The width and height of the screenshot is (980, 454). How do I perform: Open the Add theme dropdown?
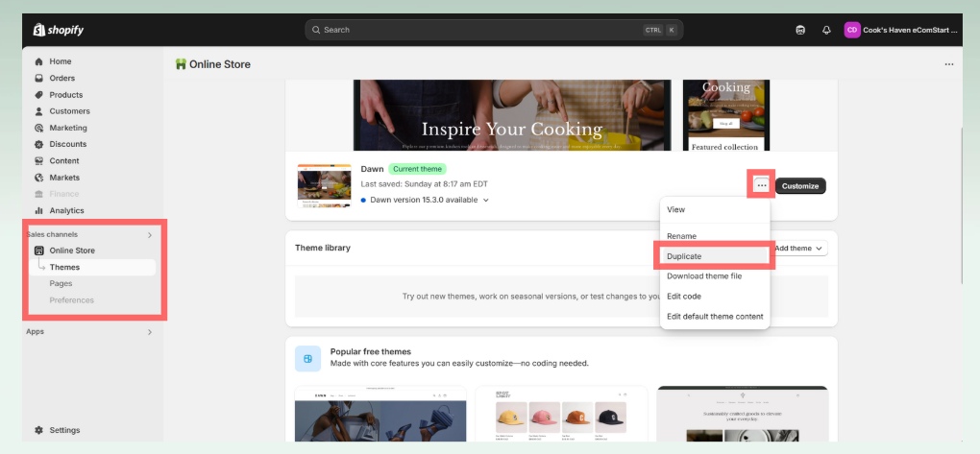tap(799, 249)
